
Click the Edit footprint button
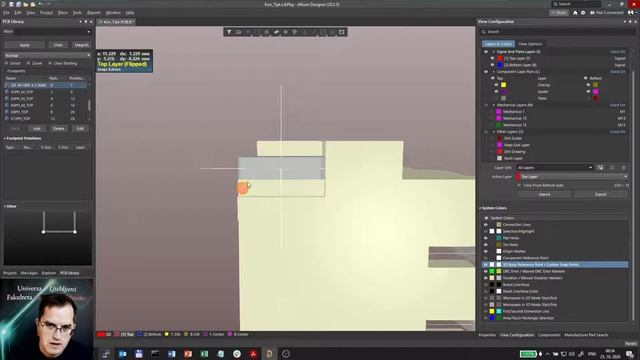(80, 129)
